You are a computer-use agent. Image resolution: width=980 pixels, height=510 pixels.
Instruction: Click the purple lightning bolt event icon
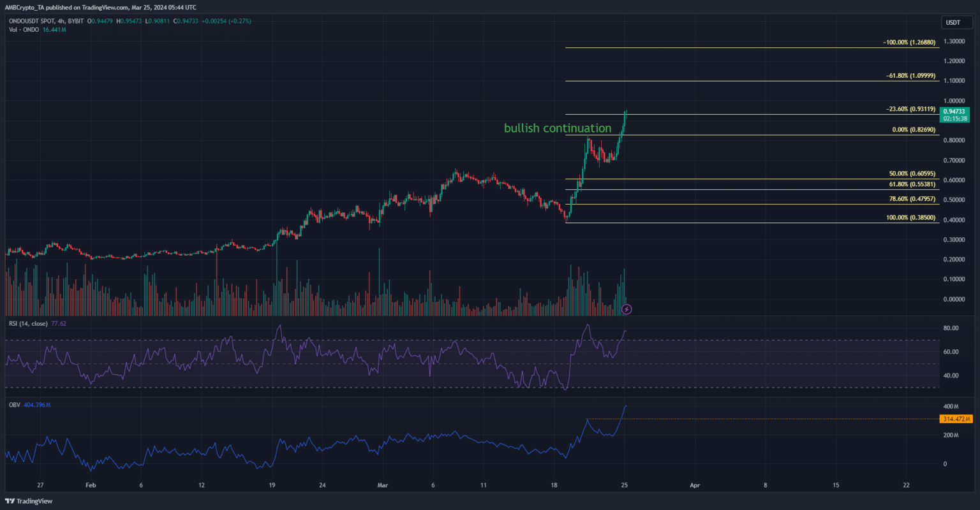[627, 309]
